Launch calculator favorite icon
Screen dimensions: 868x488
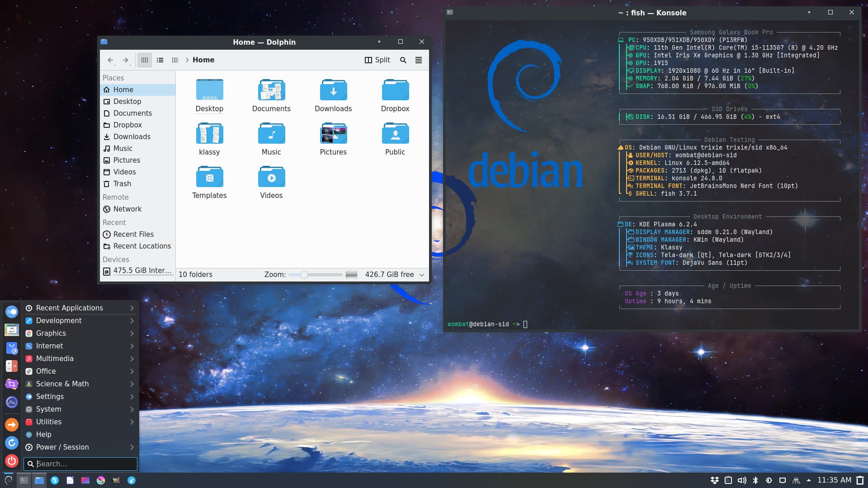12,366
